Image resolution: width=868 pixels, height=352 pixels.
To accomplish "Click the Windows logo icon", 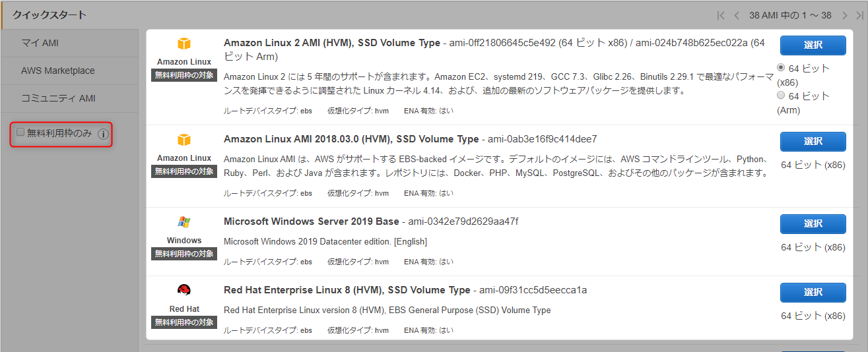I will (x=184, y=222).
